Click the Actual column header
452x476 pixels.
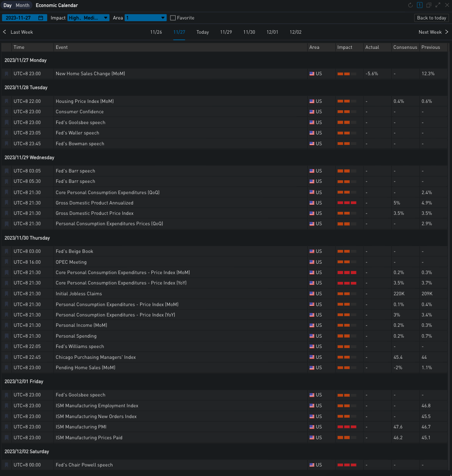pyautogui.click(x=377, y=48)
